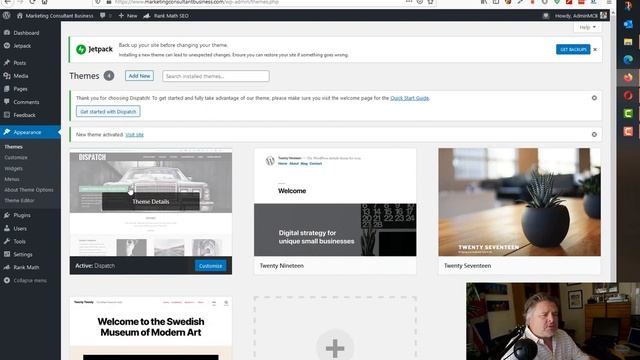Dismiss the New theme activated notice
Image resolution: width=640 pixels, height=360 pixels.
(x=594, y=134)
